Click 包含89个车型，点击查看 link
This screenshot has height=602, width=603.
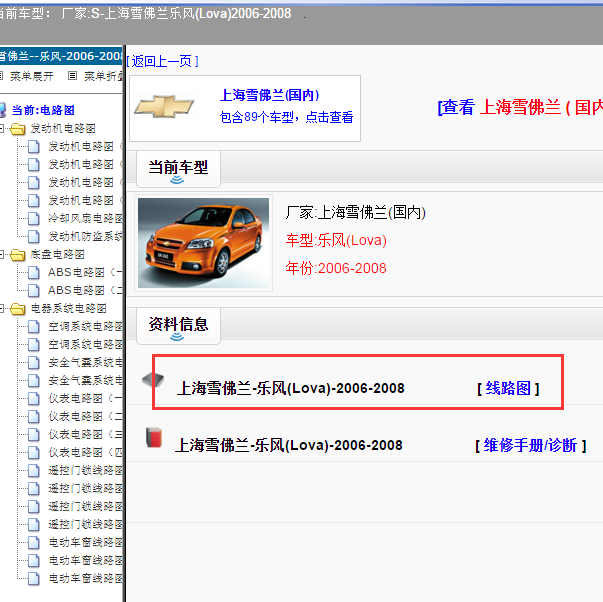[287, 117]
